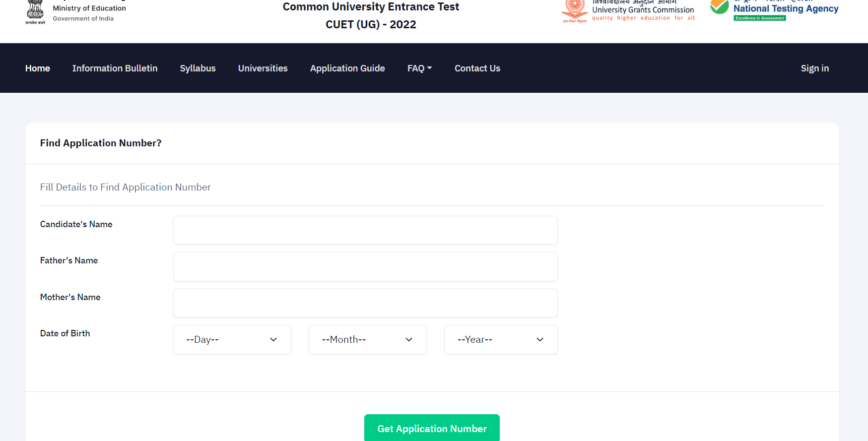
Task: Focus the Father's Name input field
Action: (365, 266)
